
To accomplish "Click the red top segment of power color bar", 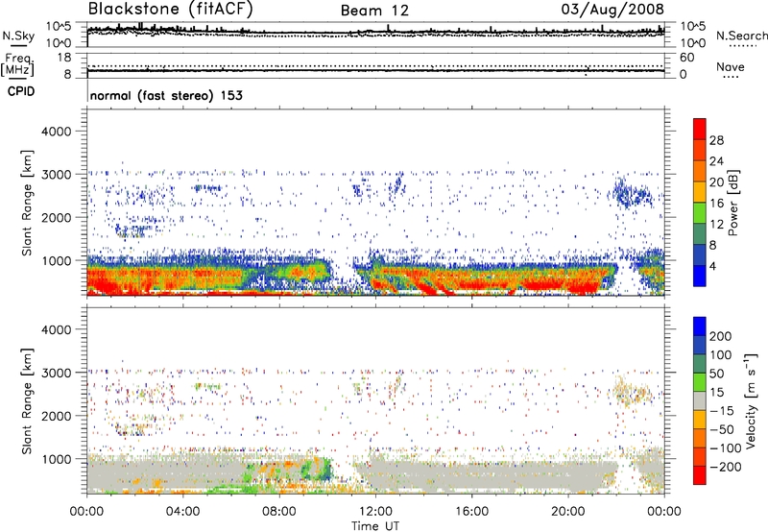I will click(x=700, y=129).
